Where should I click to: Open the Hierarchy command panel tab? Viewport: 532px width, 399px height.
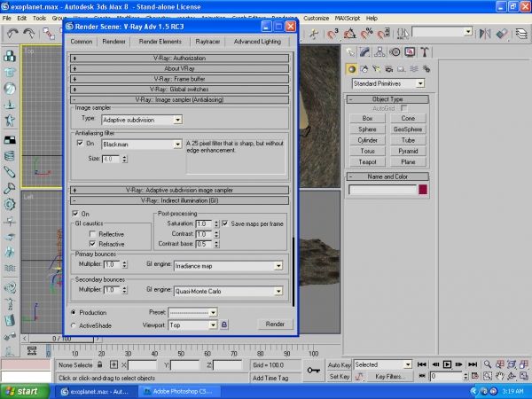point(379,52)
